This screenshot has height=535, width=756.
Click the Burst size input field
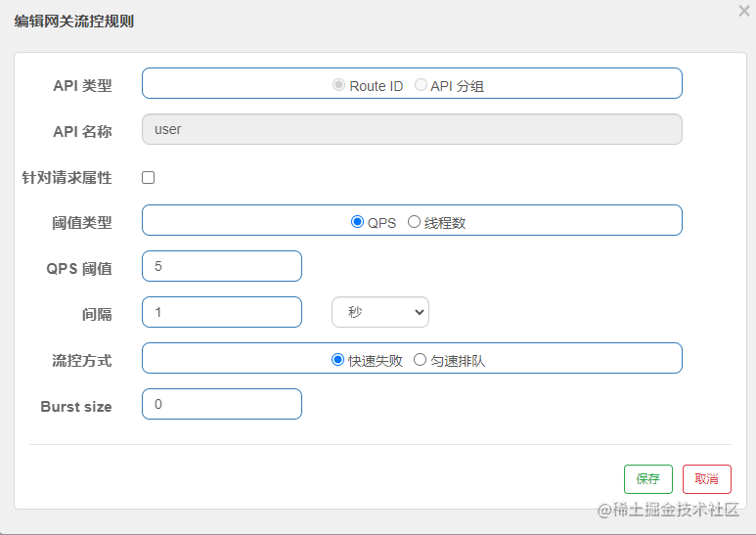point(222,404)
